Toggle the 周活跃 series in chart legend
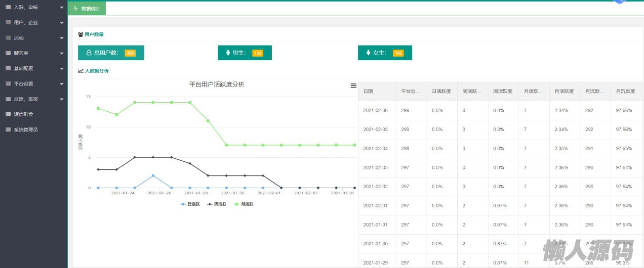This screenshot has width=644, height=268. 218,204
